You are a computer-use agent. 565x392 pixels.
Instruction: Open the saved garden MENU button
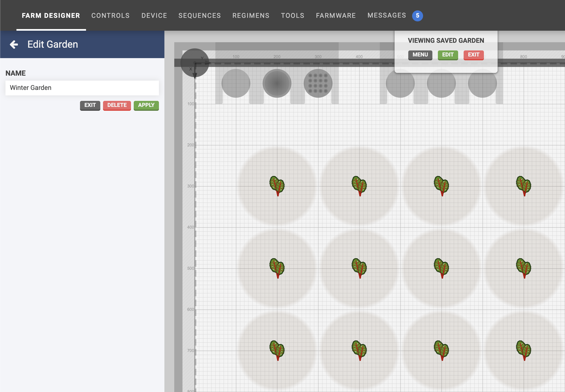[420, 55]
